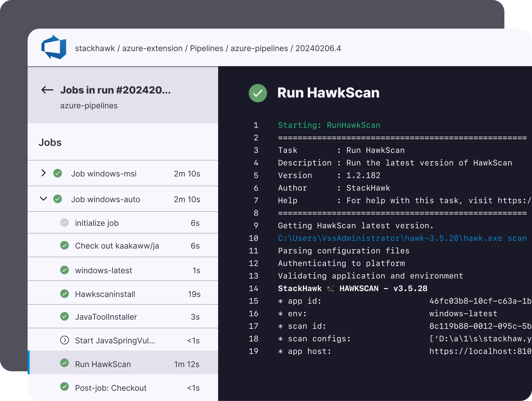Collapse the Job windows-auto entry
Screen dimensions: 532x401
click(x=43, y=199)
